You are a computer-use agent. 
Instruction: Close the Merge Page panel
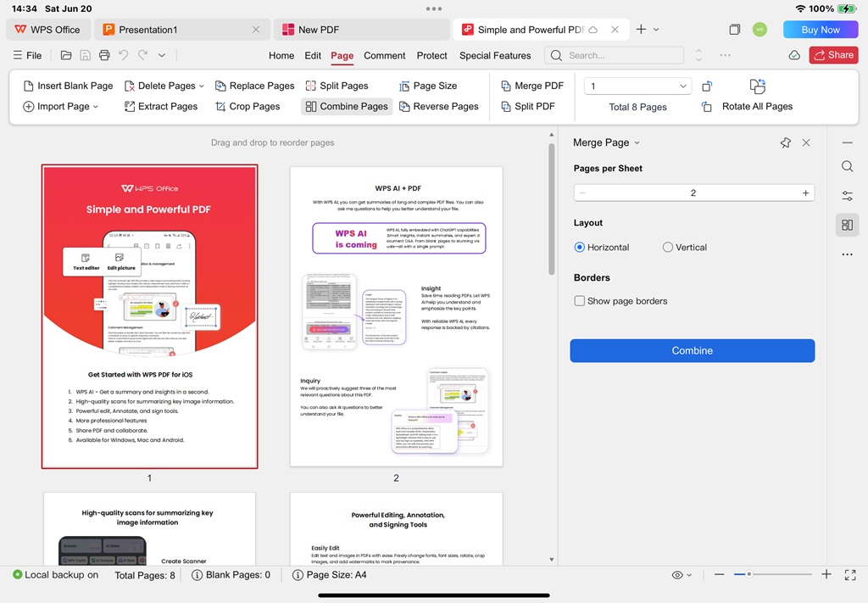(806, 142)
